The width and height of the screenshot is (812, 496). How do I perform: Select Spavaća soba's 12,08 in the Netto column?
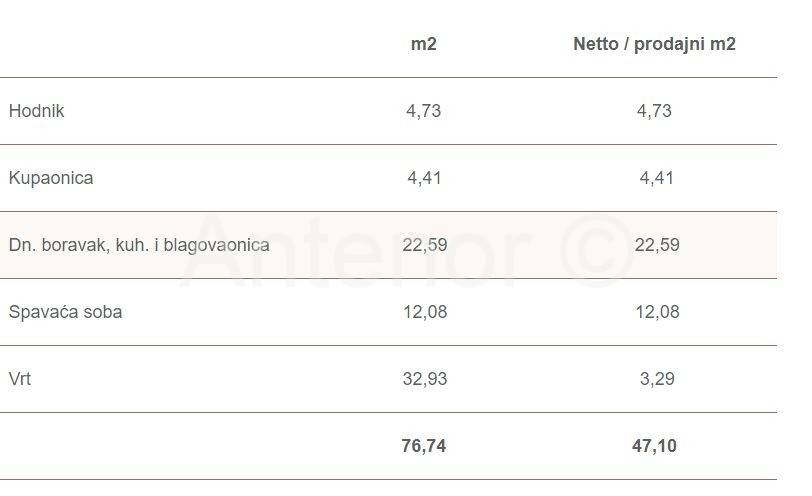[x=654, y=312]
